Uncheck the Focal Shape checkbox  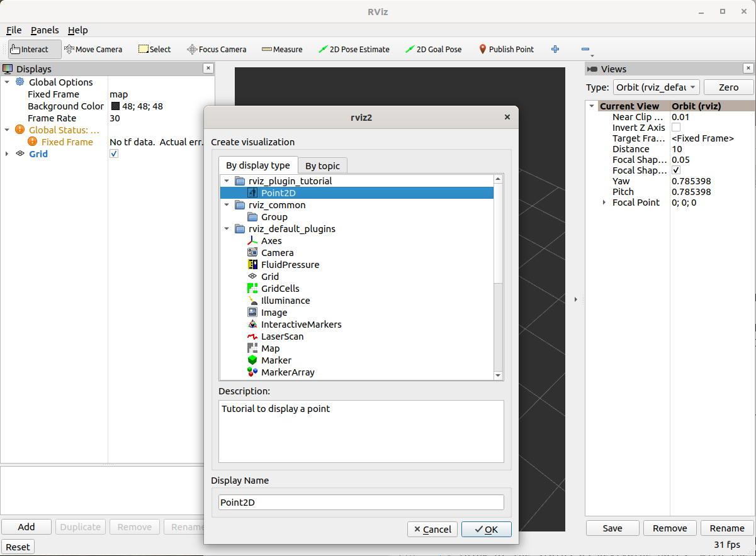click(x=675, y=170)
